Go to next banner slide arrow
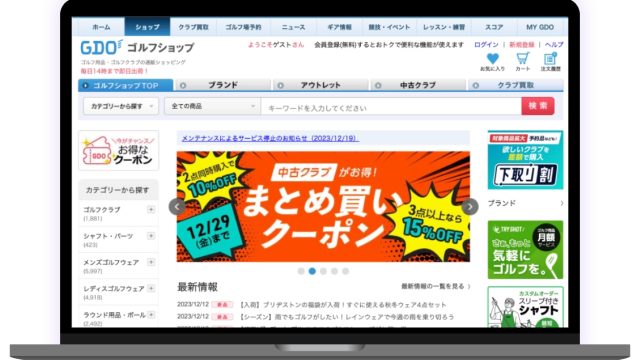 (470, 207)
